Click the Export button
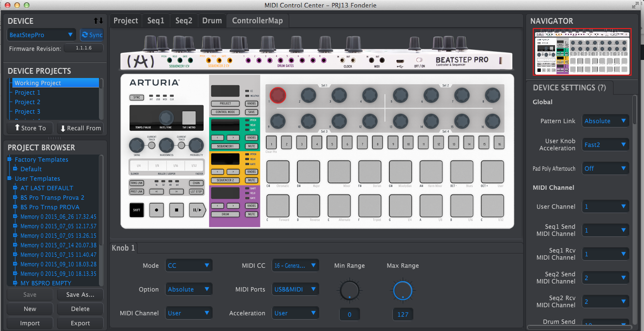This screenshot has width=644, height=331. click(x=80, y=323)
